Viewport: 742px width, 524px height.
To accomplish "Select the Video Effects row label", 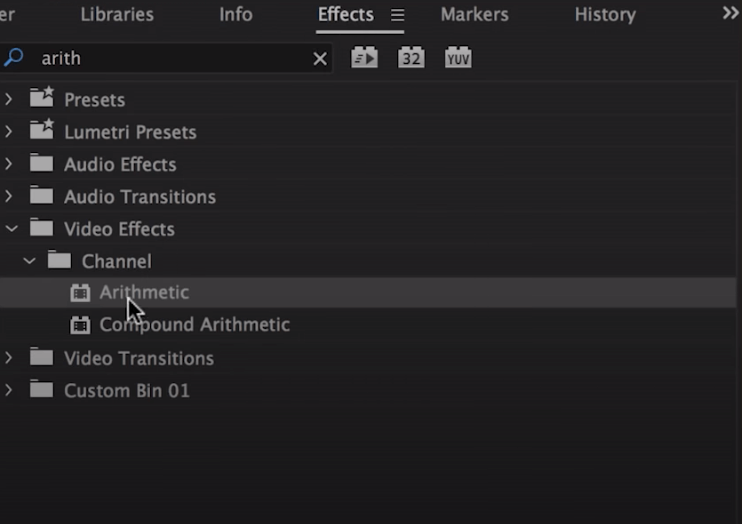I will pos(119,229).
